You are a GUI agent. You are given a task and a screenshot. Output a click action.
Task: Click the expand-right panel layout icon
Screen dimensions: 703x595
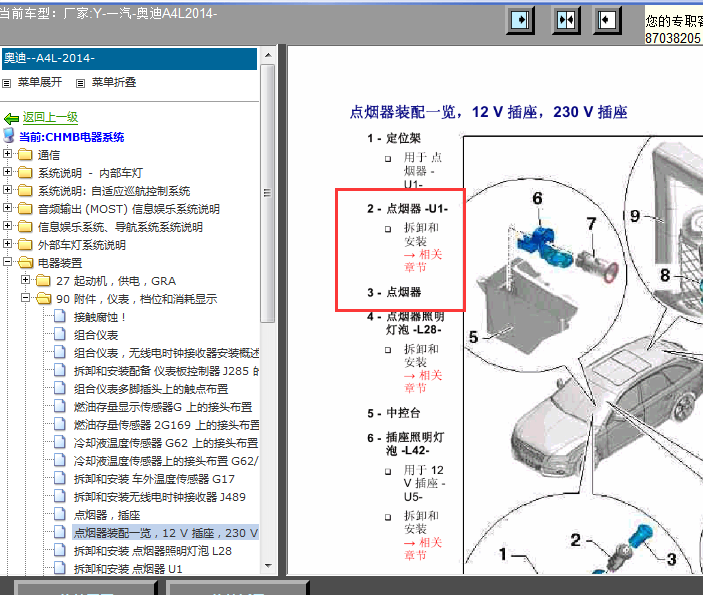click(x=520, y=20)
